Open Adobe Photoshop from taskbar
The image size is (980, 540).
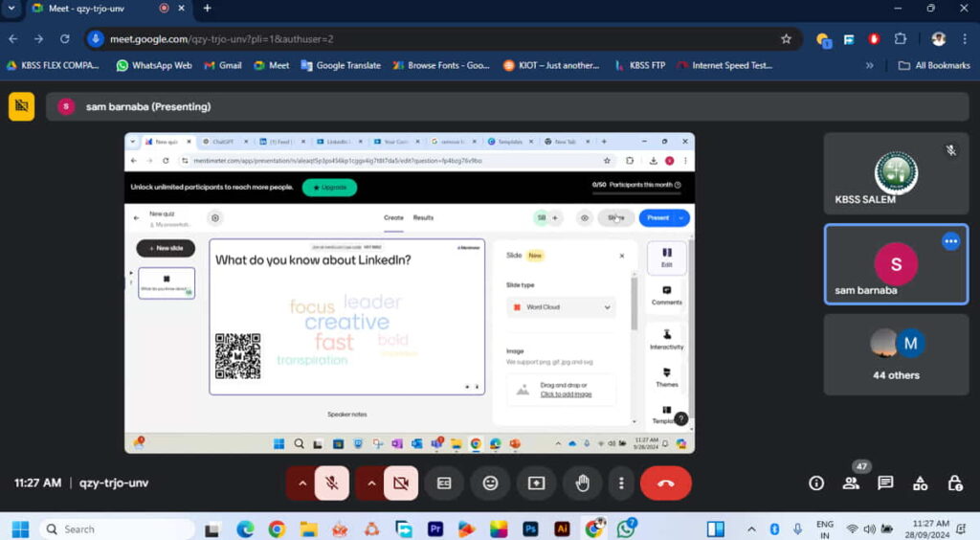[x=530, y=529]
